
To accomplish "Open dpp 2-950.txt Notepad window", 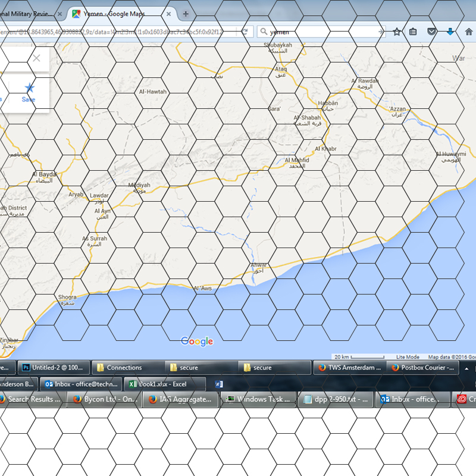I will click(x=336, y=399).
